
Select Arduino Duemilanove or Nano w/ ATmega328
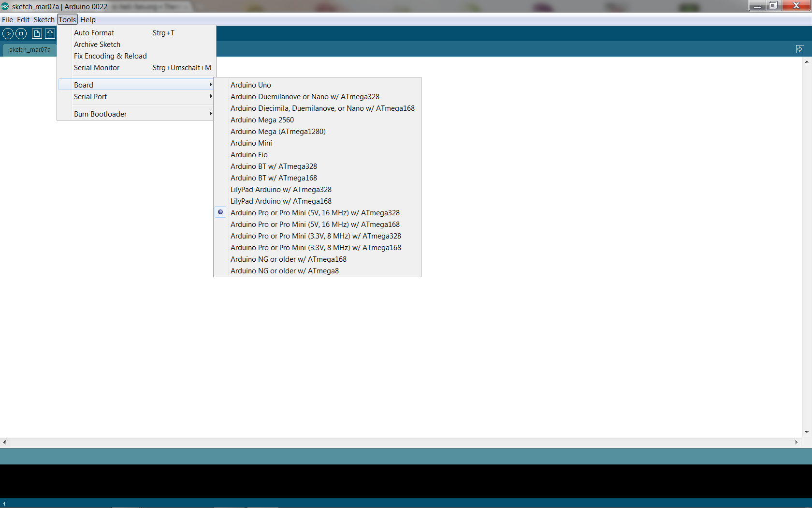tap(318, 96)
